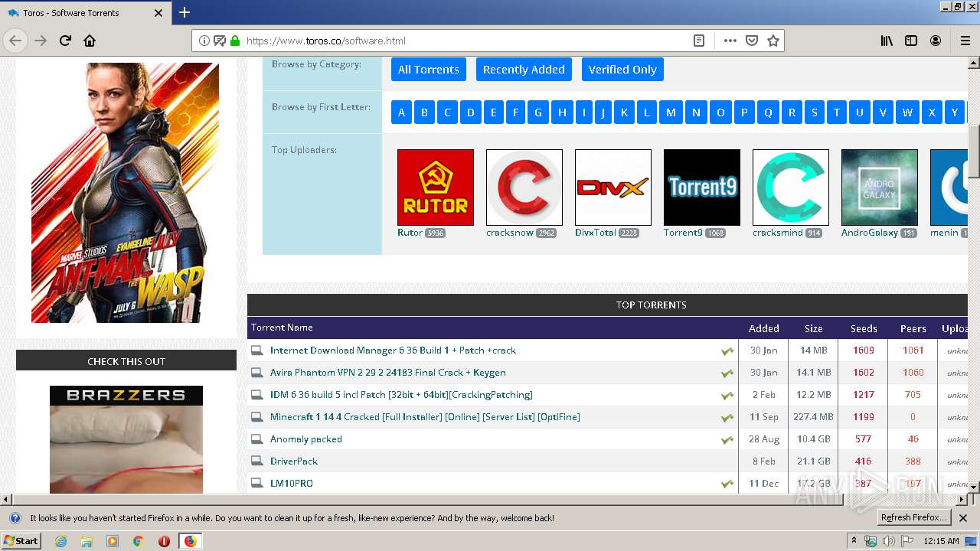Open the Firefox home page icon
Screen dimensions: 980x551
(x=90, y=41)
